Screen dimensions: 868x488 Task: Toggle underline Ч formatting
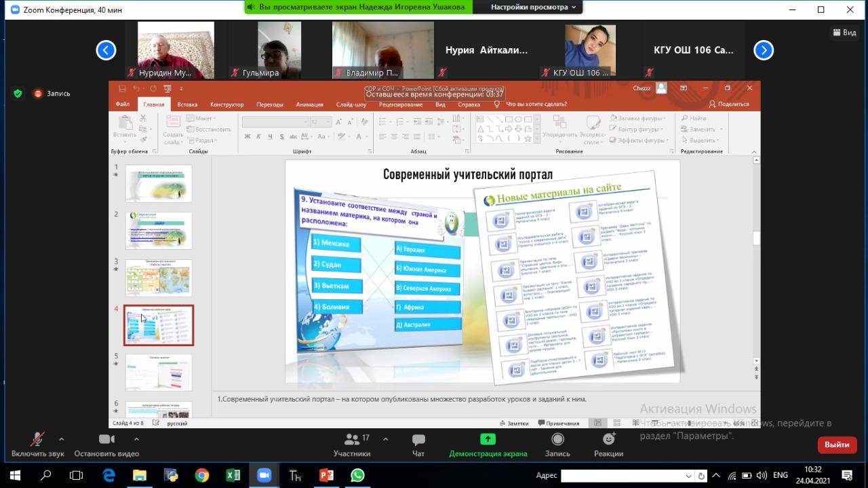269,137
